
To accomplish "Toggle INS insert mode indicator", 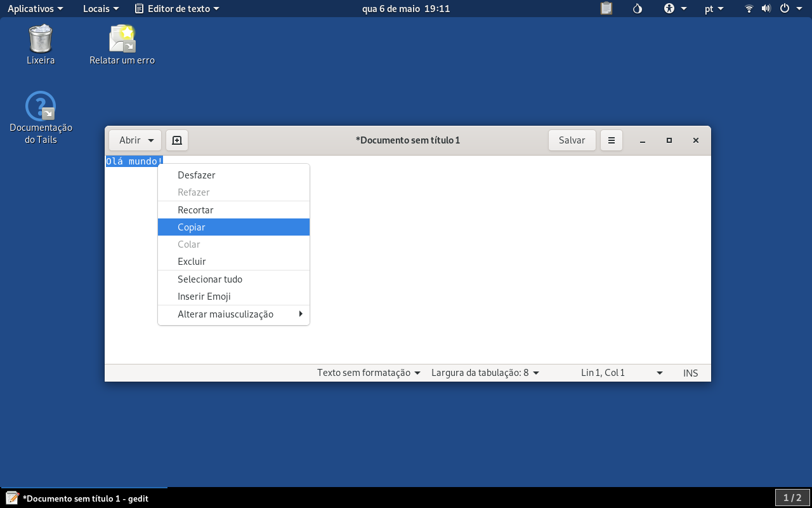I will (691, 373).
